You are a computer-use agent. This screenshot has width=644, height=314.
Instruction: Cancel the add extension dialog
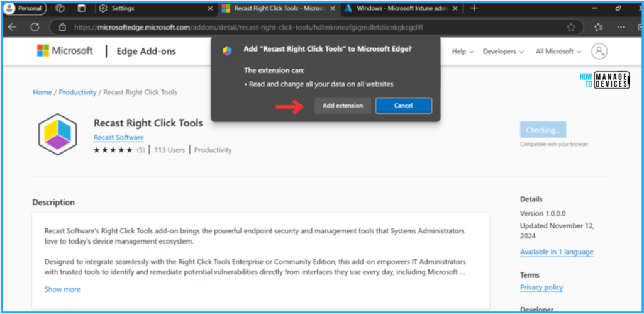(x=403, y=106)
